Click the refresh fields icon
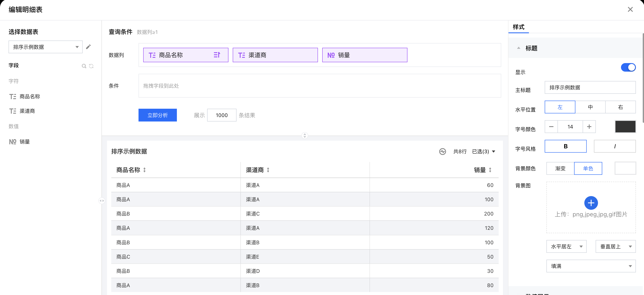 [x=91, y=66]
